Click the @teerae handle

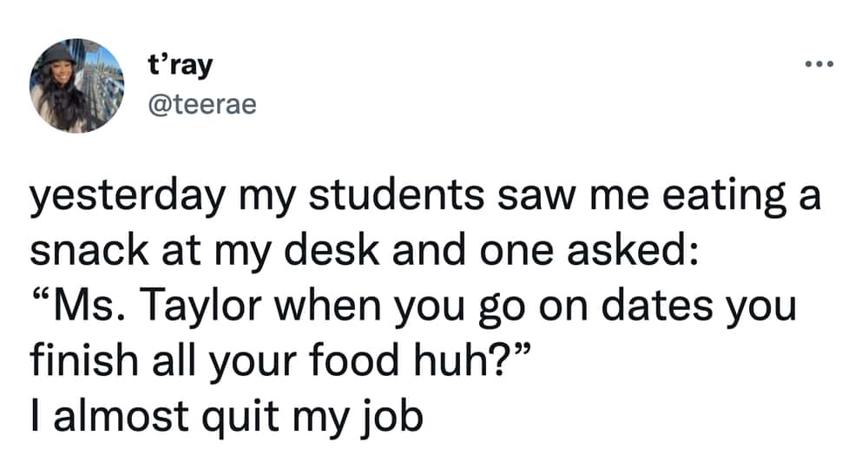pyautogui.click(x=201, y=104)
